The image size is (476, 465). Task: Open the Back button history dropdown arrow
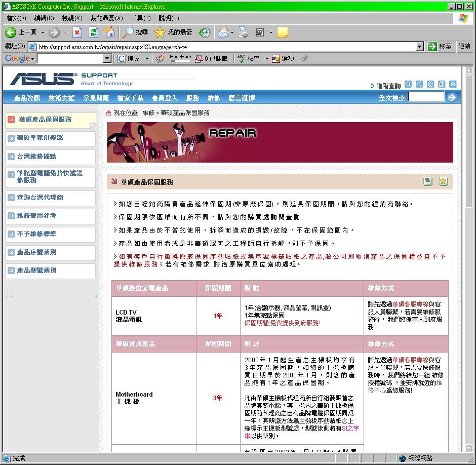(43, 32)
